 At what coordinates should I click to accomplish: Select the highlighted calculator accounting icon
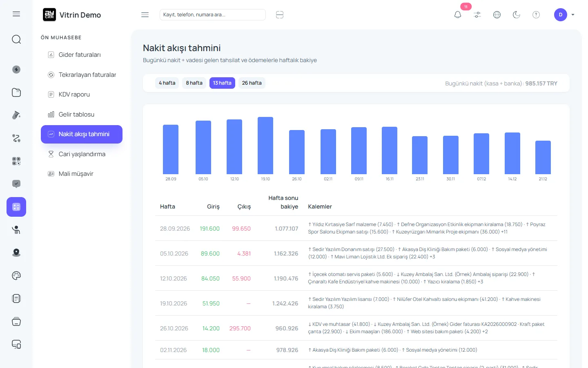(x=16, y=207)
